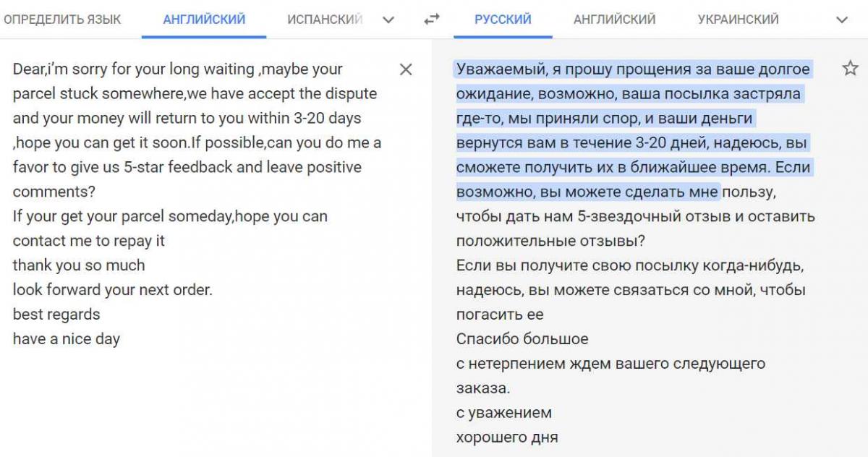Screen dimensions: 868x457
Task: Click the highlighted translation beginning 'Уважаемый'
Action: pos(633,69)
